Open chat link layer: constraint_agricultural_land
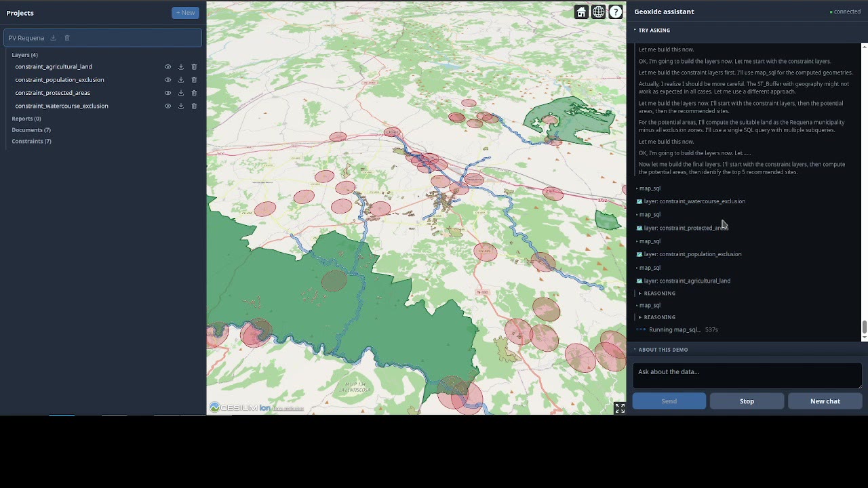 pyautogui.click(x=687, y=281)
